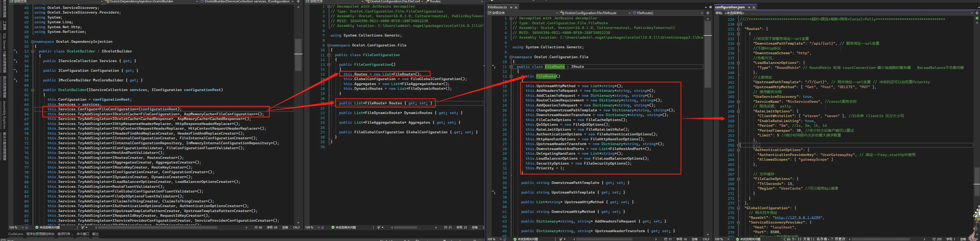The height and width of the screenshot is (241, 980).
Task: Open the 命令窗口 bottom panel tab
Action: pos(83,234)
